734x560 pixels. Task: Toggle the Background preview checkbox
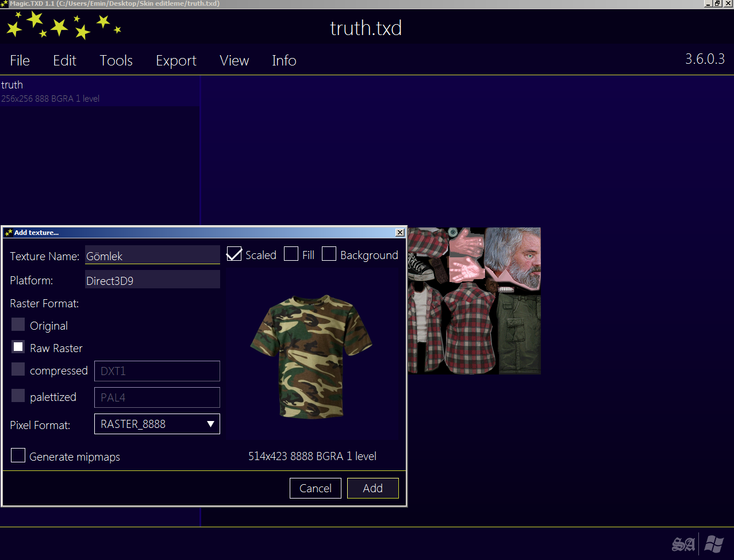(x=329, y=254)
